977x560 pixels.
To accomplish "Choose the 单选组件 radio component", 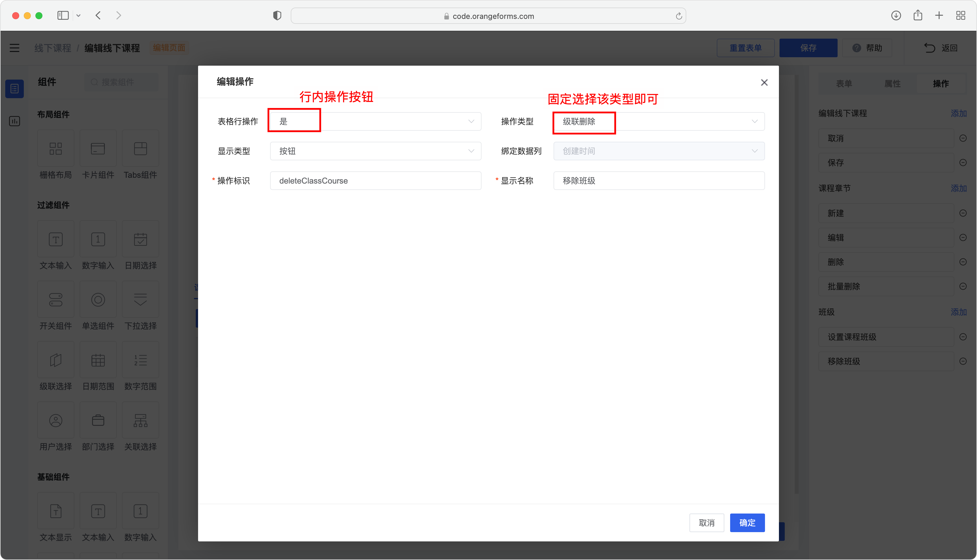I will point(98,306).
